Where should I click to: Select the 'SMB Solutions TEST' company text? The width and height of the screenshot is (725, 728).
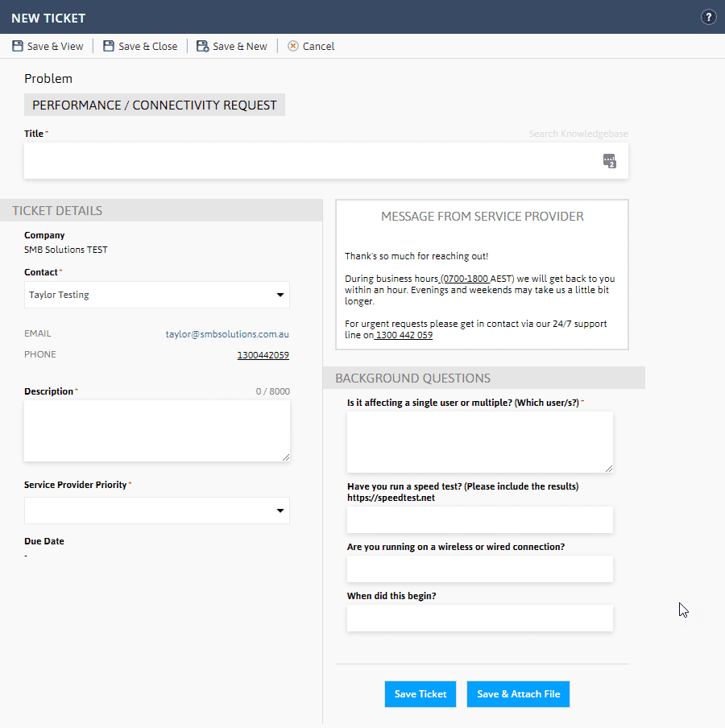pos(65,250)
